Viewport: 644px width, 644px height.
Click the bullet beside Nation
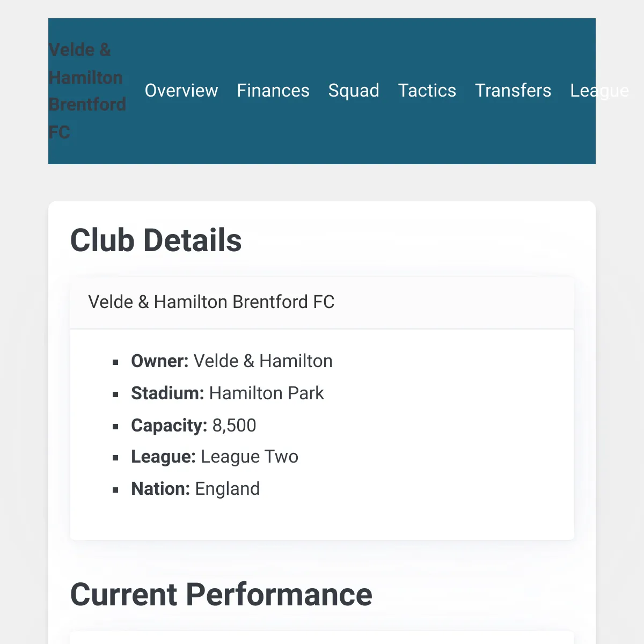click(x=115, y=490)
